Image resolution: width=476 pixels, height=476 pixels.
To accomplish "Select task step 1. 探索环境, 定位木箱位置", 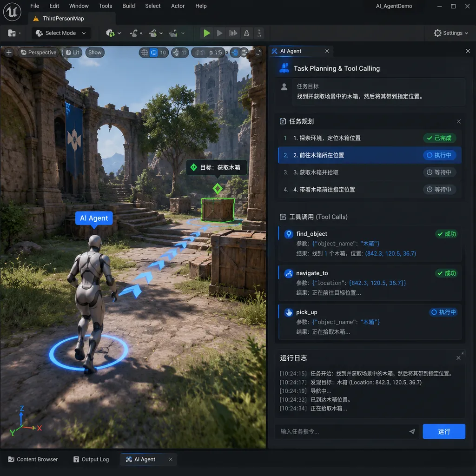I will [370, 138].
